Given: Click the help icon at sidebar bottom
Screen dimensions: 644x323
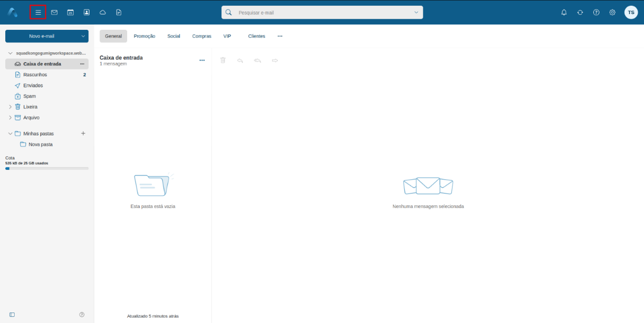Looking at the screenshot, I should [x=82, y=315].
